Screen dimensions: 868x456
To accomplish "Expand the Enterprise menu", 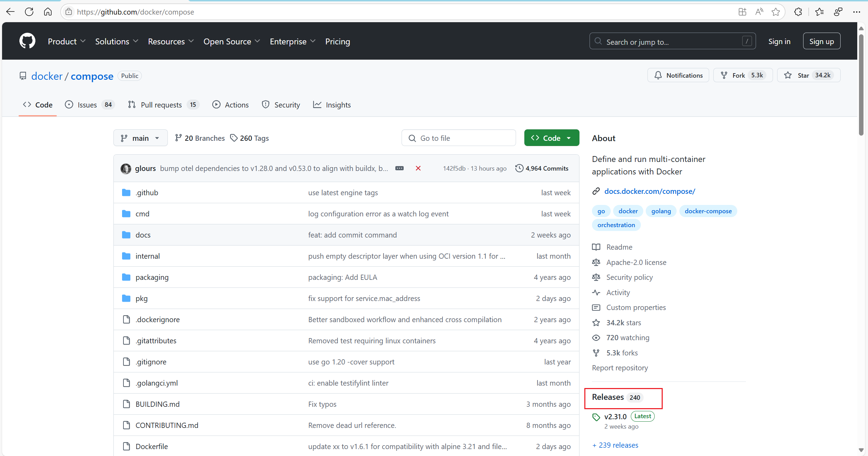I will point(293,42).
